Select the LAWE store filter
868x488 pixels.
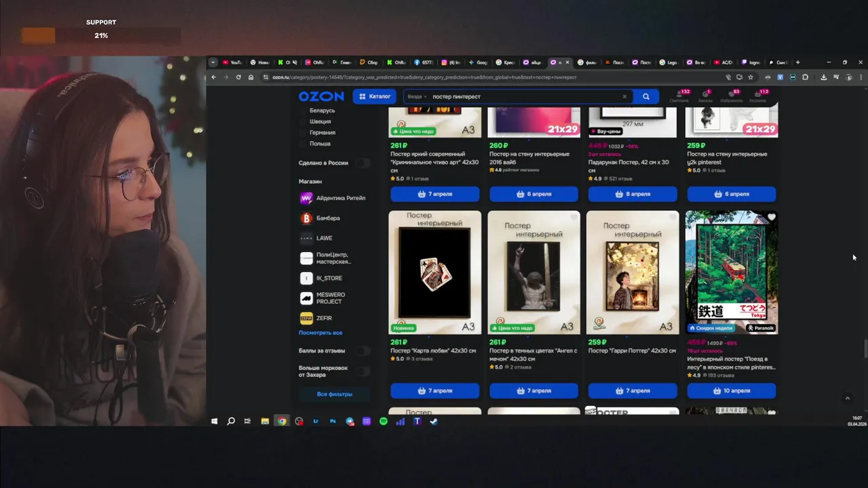tap(316, 238)
